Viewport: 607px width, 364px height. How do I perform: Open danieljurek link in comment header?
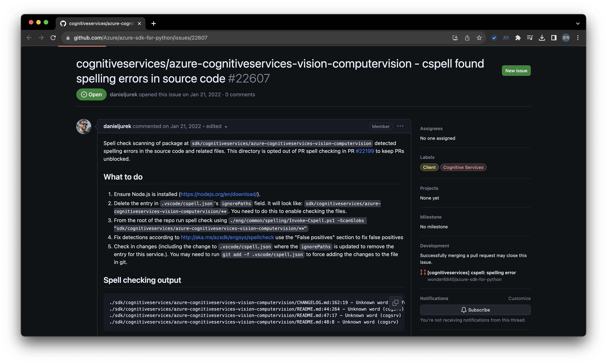pos(117,126)
